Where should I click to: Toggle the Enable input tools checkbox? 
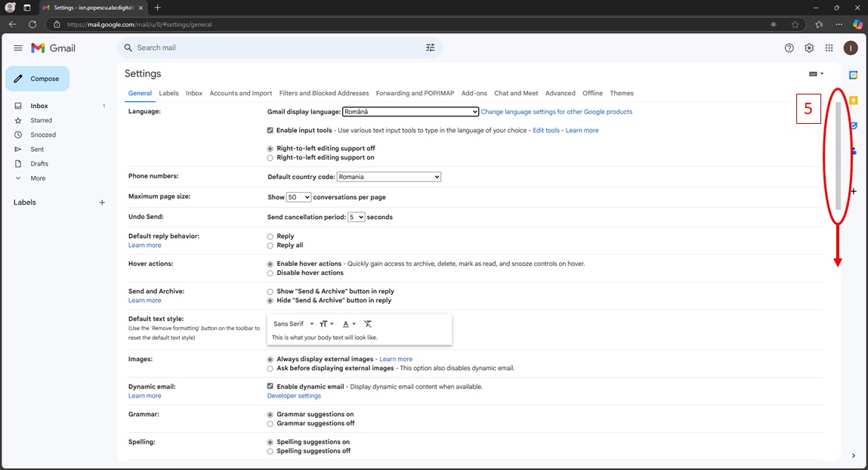click(270, 130)
